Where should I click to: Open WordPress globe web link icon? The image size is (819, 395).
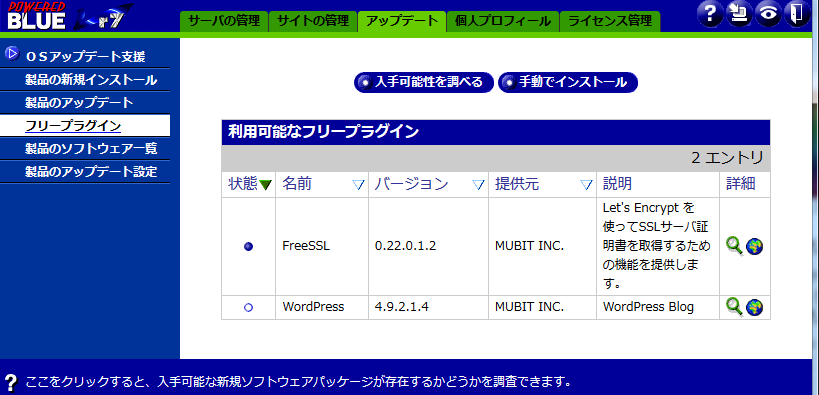pyautogui.click(x=754, y=307)
